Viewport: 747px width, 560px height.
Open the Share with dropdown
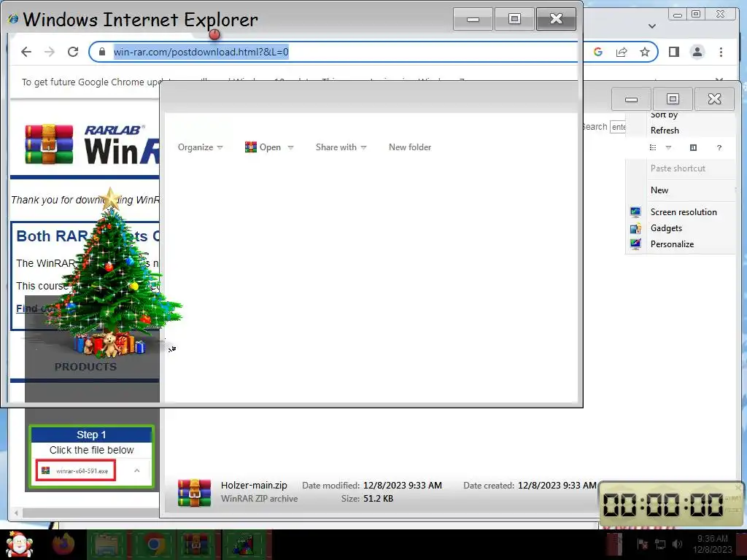click(341, 147)
